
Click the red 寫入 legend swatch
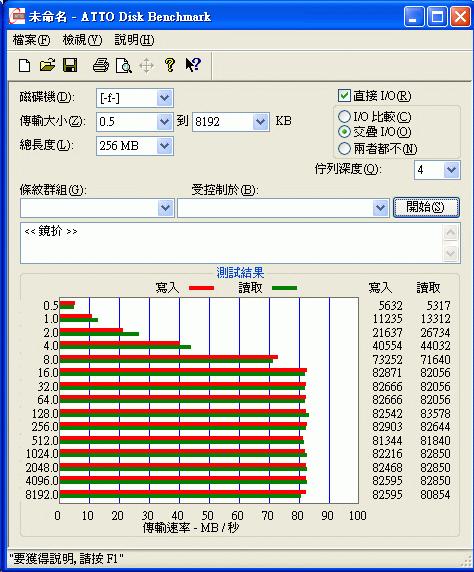tap(201, 288)
